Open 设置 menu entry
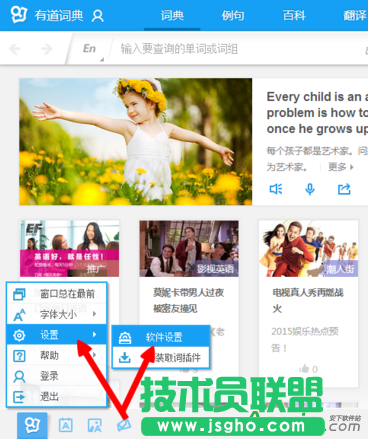368x442 pixels. (x=57, y=335)
